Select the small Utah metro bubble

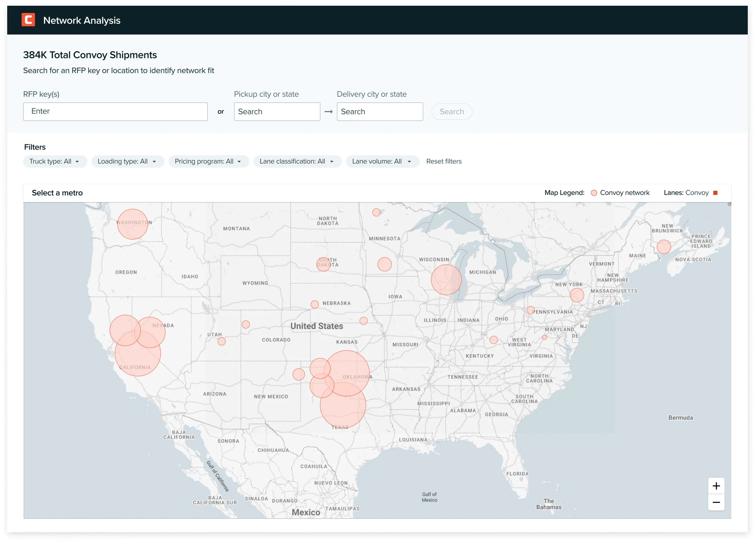click(x=221, y=341)
